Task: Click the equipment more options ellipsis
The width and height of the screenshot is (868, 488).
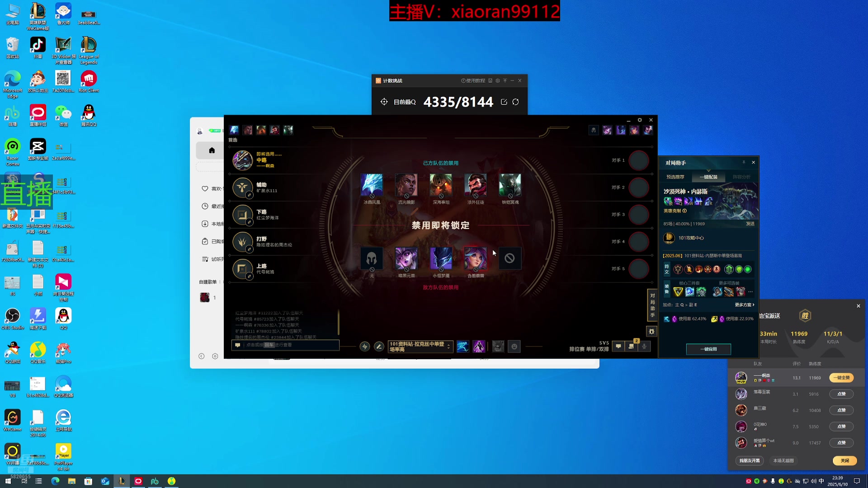Action: pyautogui.click(x=750, y=292)
